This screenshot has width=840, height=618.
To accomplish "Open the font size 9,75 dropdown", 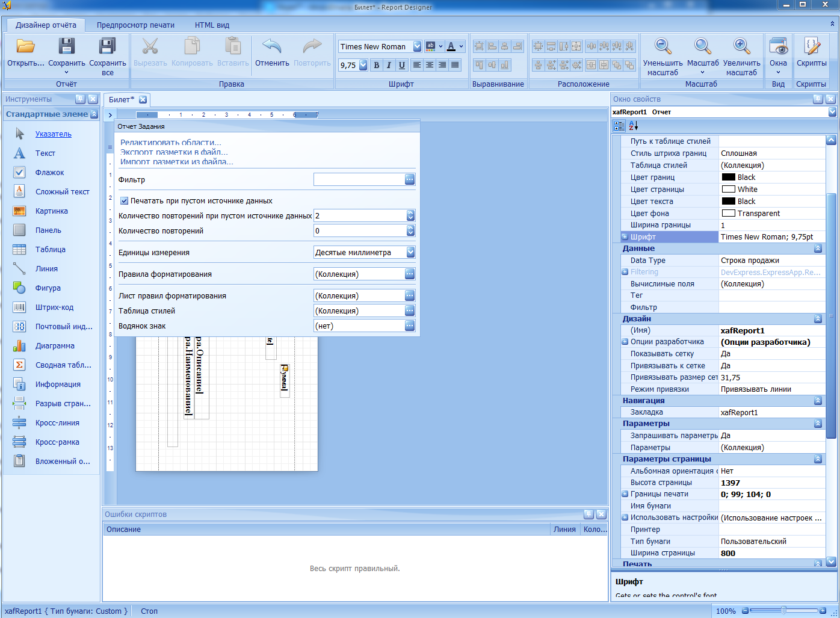I will 363,65.
